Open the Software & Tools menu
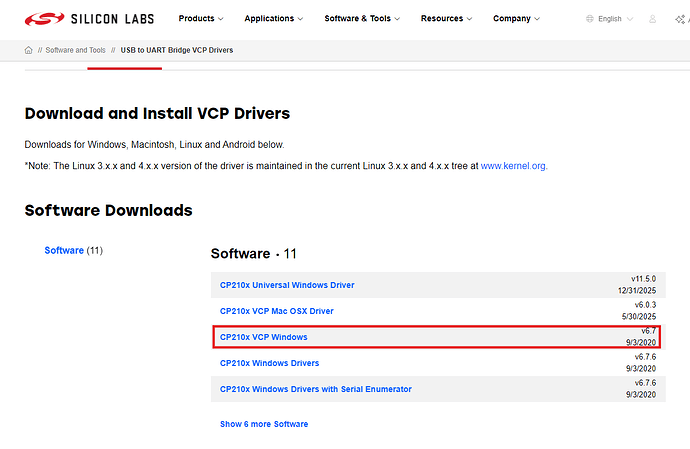Viewport: 690px width, 449px height. (x=362, y=18)
